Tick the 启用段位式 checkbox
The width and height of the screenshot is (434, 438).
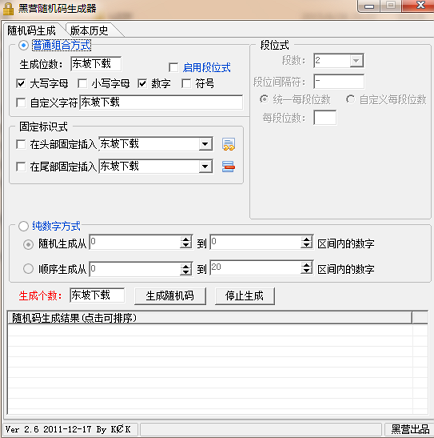pyautogui.click(x=173, y=68)
